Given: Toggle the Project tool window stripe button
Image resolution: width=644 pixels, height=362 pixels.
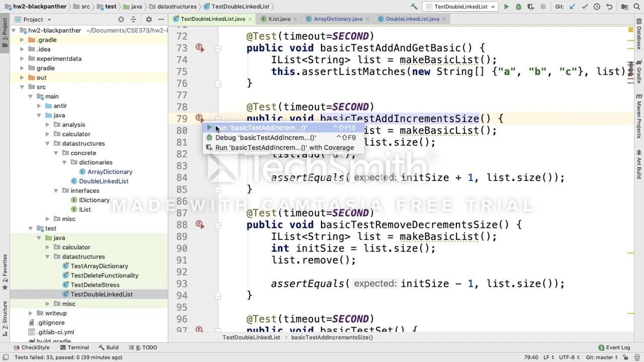Looking at the screenshot, I should coord(5,32).
